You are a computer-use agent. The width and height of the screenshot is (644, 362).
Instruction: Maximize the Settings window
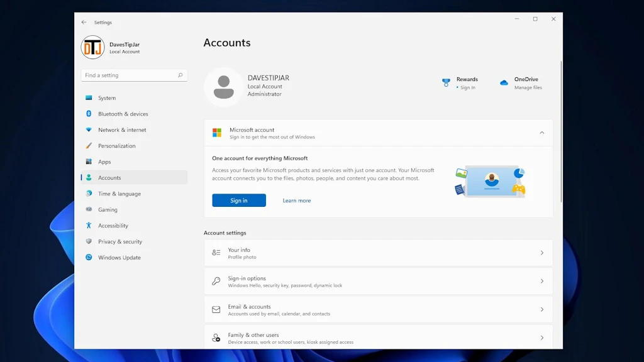click(535, 19)
